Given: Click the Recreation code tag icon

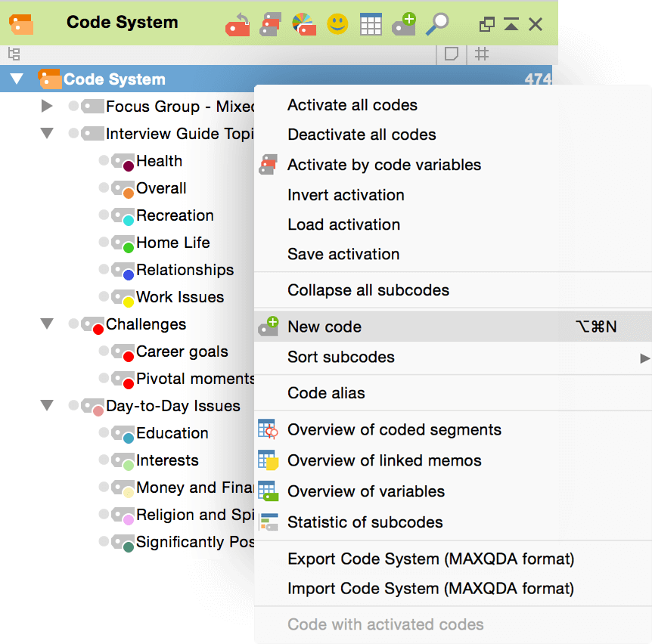Looking at the screenshot, I should coord(123,216).
